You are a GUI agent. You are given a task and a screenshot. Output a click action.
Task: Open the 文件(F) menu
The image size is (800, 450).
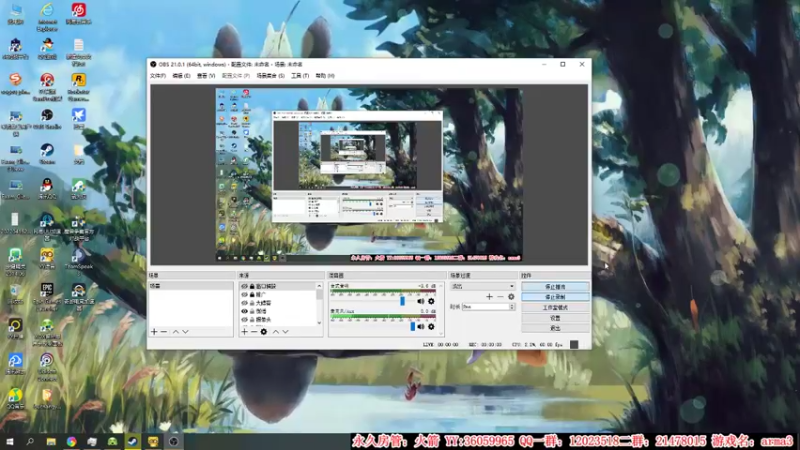coord(158,76)
